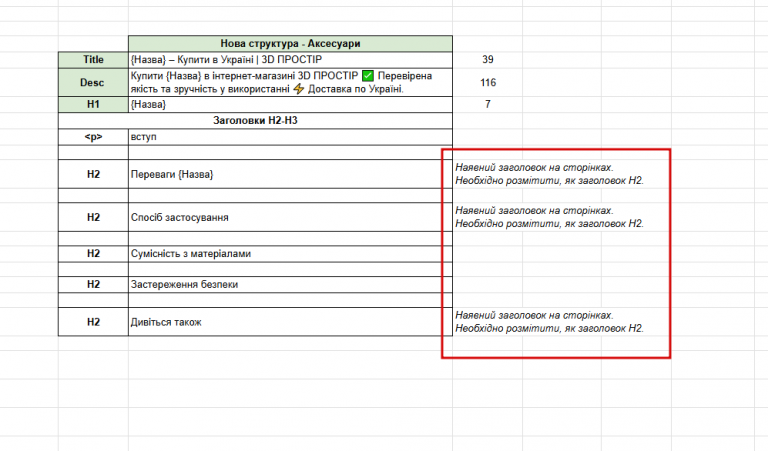This screenshot has height=451, width=768.
Task: Select the '{Назва}' cell in the H1 row
Action: (x=290, y=104)
